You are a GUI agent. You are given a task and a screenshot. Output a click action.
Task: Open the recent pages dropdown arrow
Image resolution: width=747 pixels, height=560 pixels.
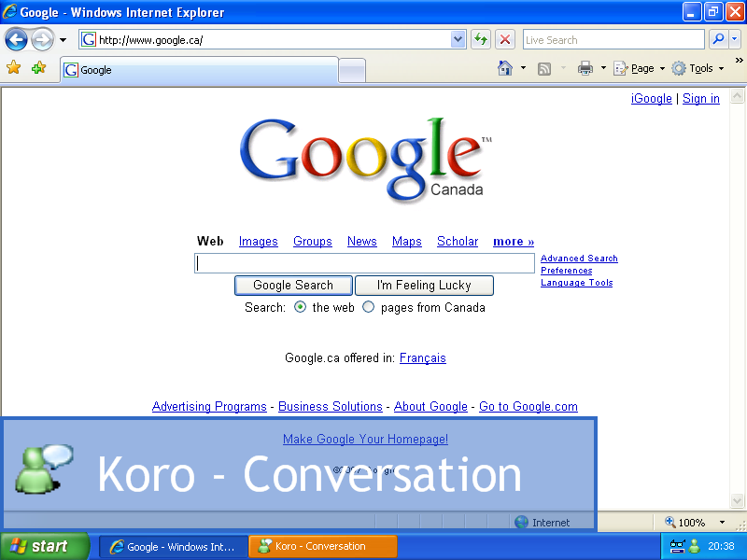(63, 40)
